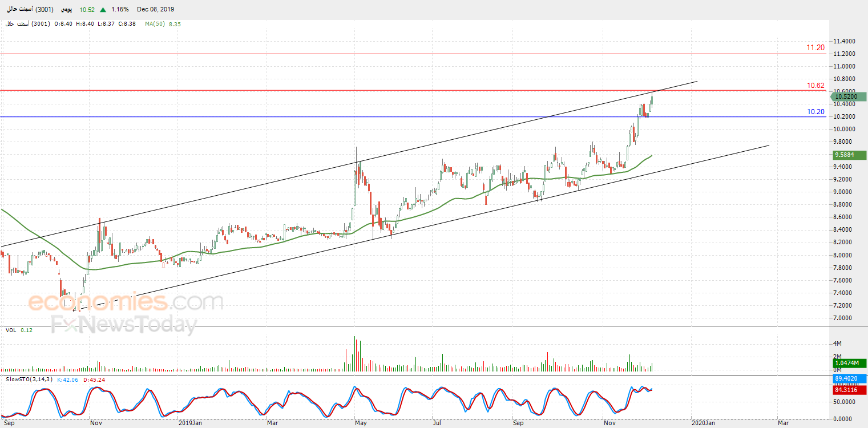
Task: Click the 50.0000 tick on stochastic axis
Action: click(844, 402)
